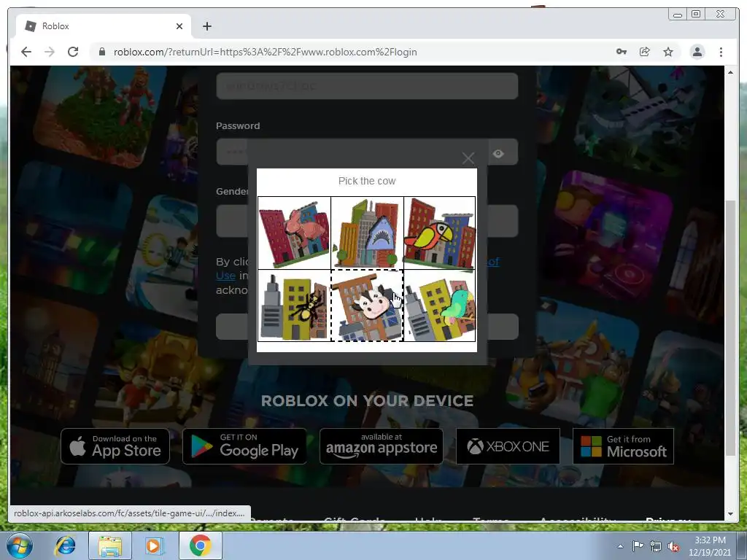Pick the shark among buildings tile

pos(368,233)
